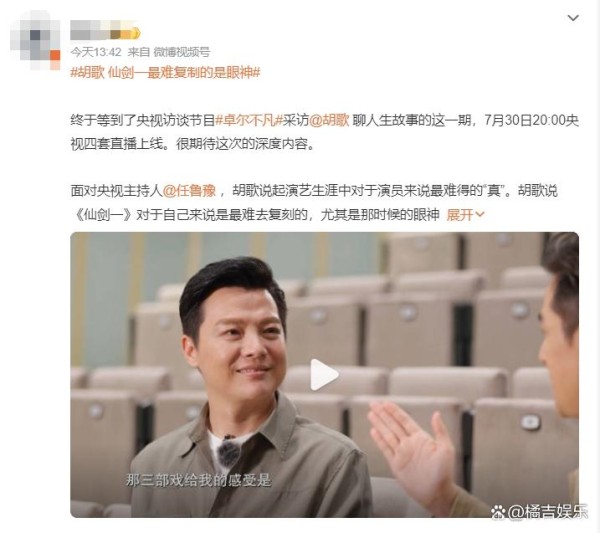Image resolution: width=600 pixels, height=533 pixels.
Task: Play the interview video
Action: 324,375
